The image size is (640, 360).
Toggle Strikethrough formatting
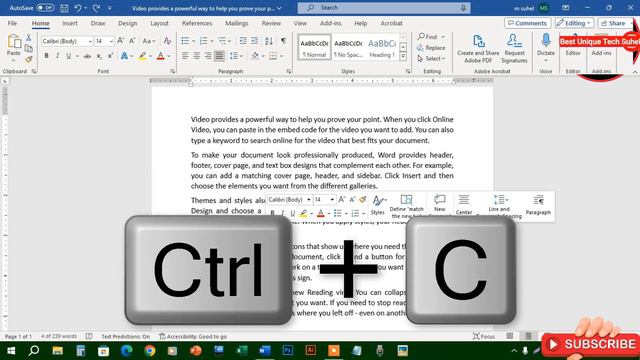point(87,56)
